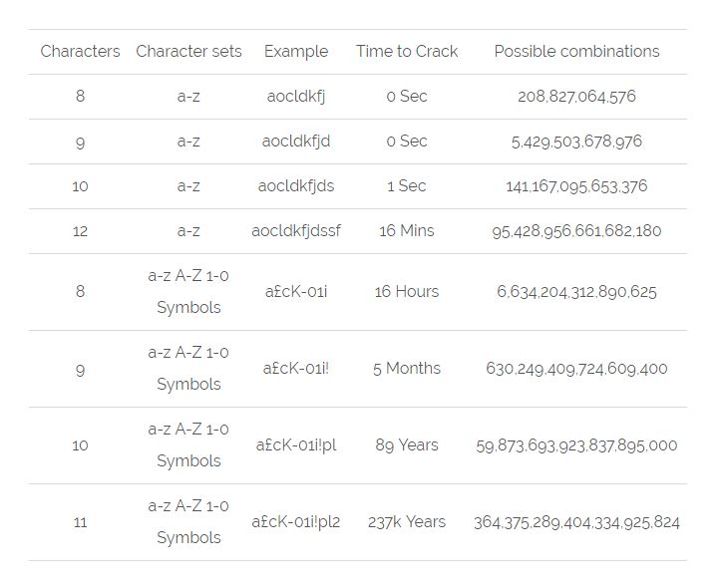Click the 5 Months time cell
720x588 pixels.
[407, 368]
